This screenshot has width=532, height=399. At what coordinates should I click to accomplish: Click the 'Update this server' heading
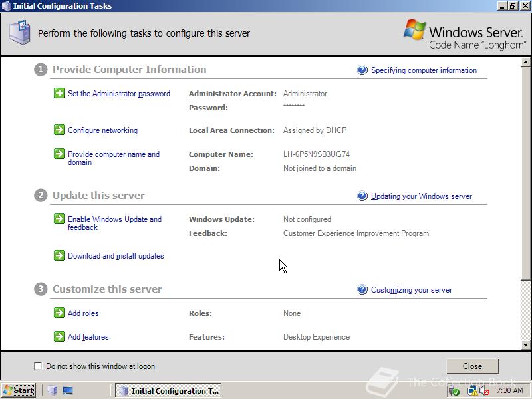(98, 196)
